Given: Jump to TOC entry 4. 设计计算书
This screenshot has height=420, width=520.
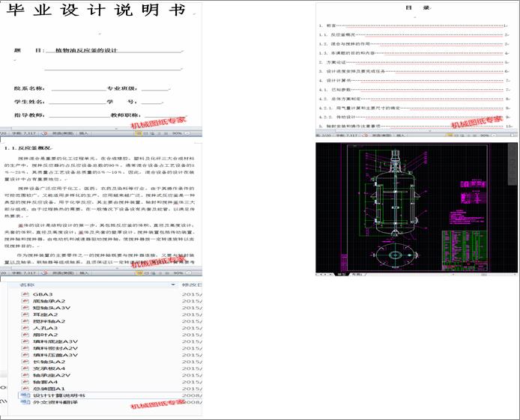Looking at the screenshot, I should coord(414,81).
